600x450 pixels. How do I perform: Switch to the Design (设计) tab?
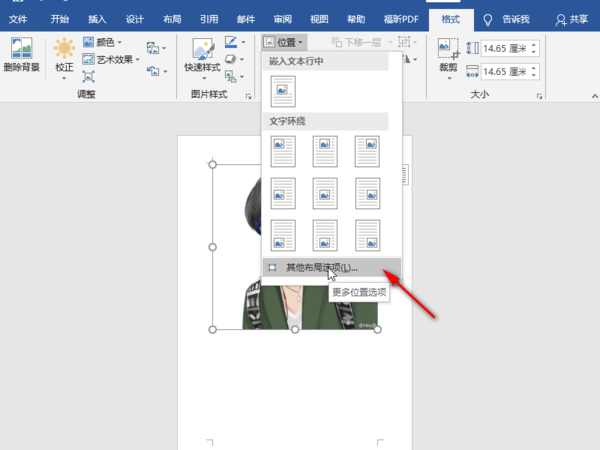134,19
